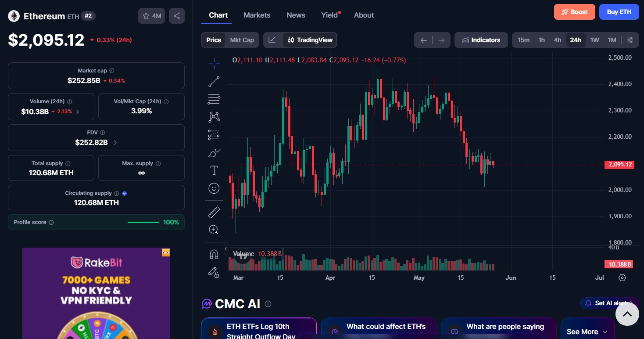Screen dimensions: 644x339
Task: Switch to the simple line chart view
Action: click(272, 40)
